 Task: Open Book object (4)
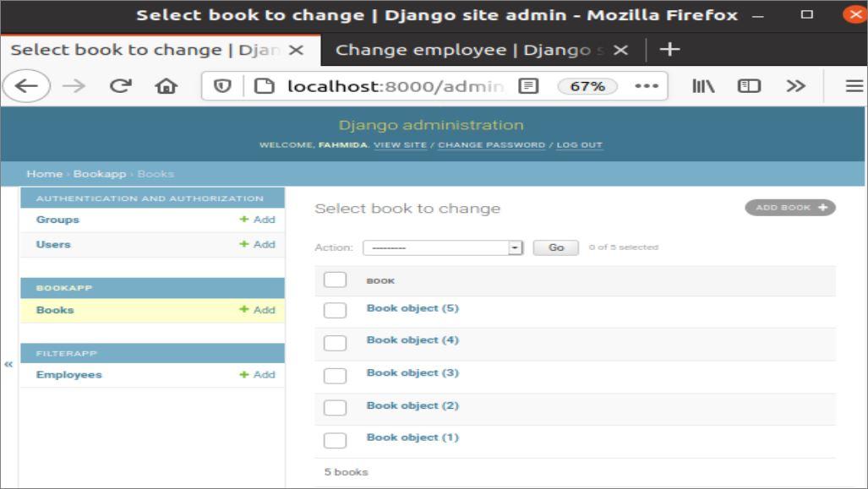[x=412, y=340]
